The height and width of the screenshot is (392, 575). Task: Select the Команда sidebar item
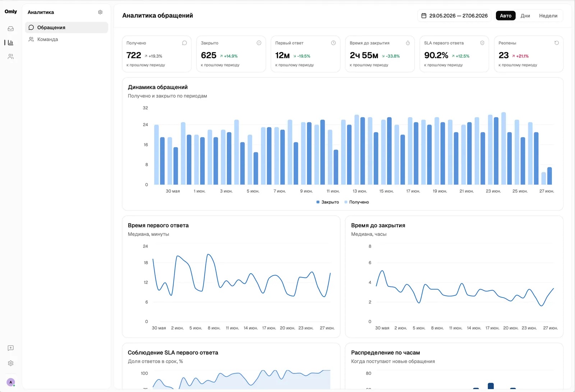pos(66,39)
